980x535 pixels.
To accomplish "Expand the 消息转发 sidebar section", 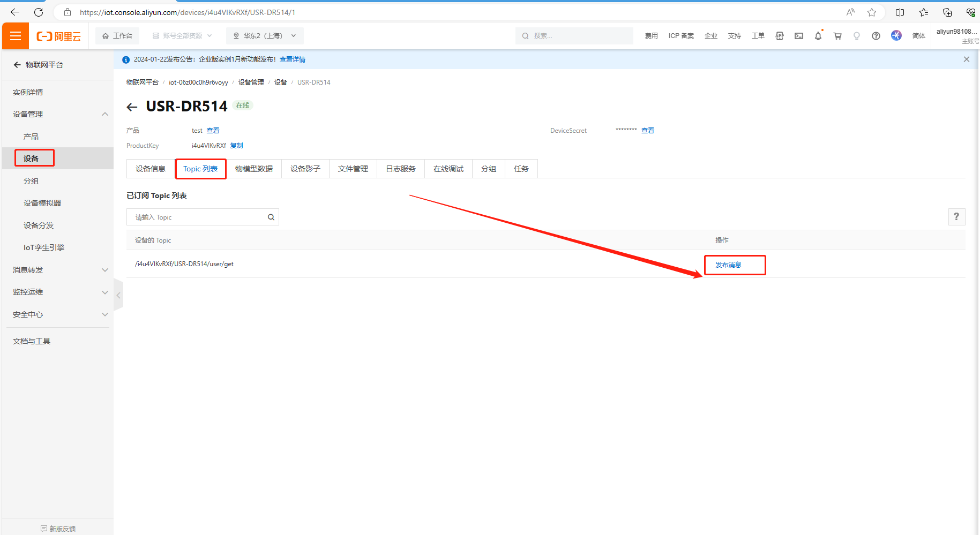I will (x=105, y=270).
